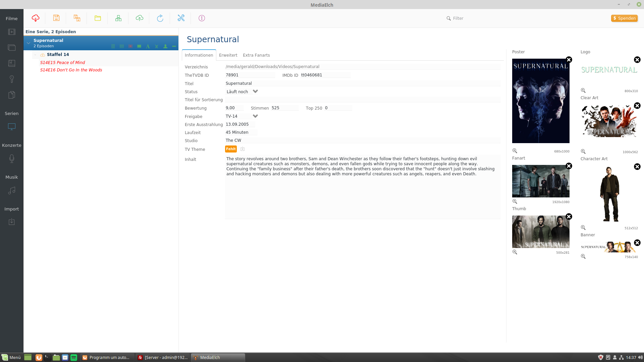Click the volume speaker tray icon
This screenshot has height=362, width=644.
(x=640, y=357)
